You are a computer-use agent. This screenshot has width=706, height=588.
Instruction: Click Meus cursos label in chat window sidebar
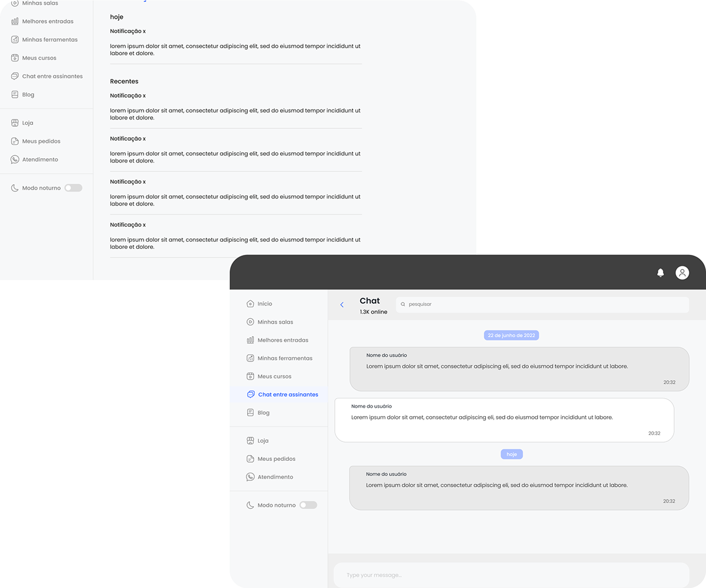coord(275,376)
